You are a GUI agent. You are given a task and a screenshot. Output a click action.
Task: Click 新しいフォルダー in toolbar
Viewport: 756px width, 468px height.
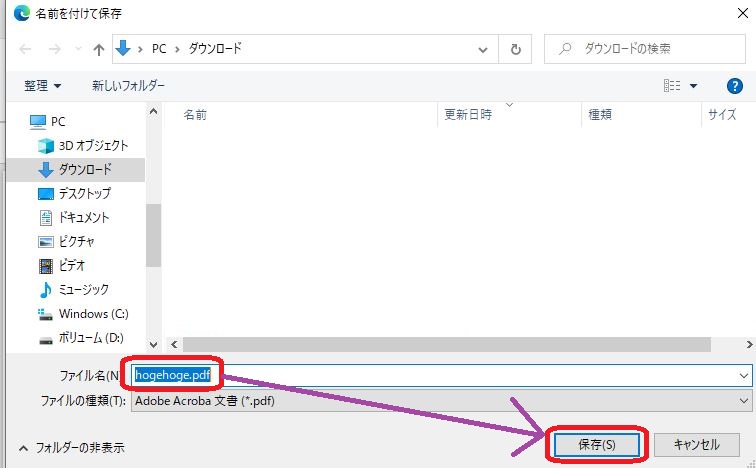[x=128, y=86]
